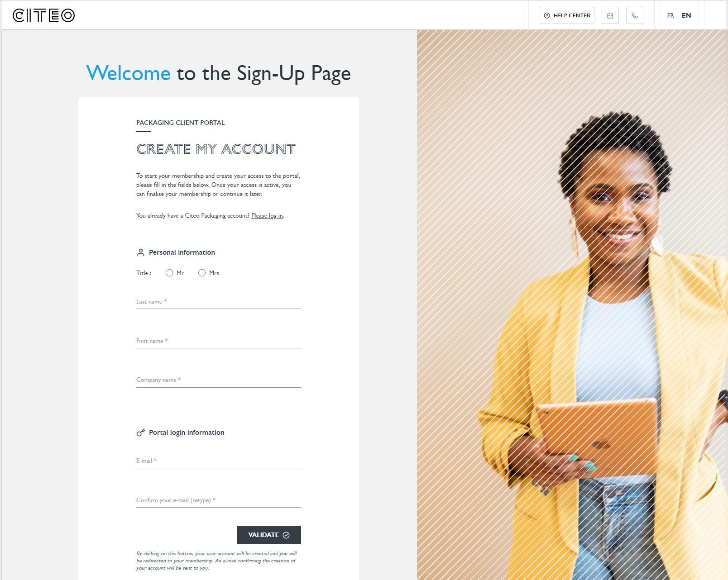This screenshot has height=580, width=728.
Task: Focus the Confirm your e-mail field
Action: click(219, 500)
